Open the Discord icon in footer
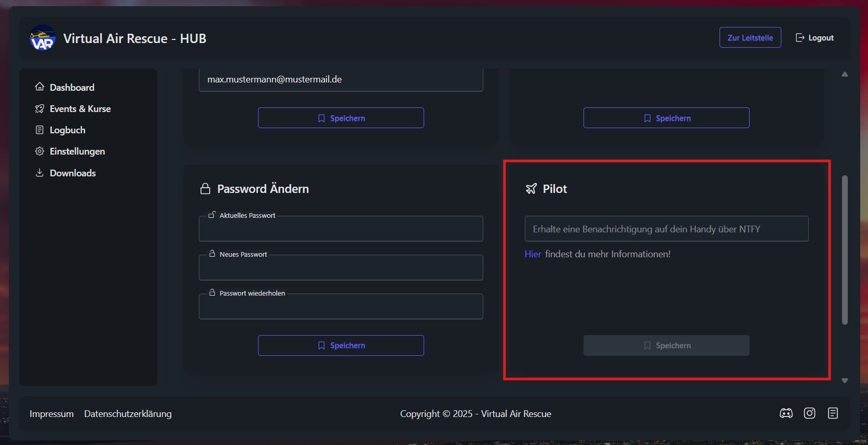 point(786,413)
